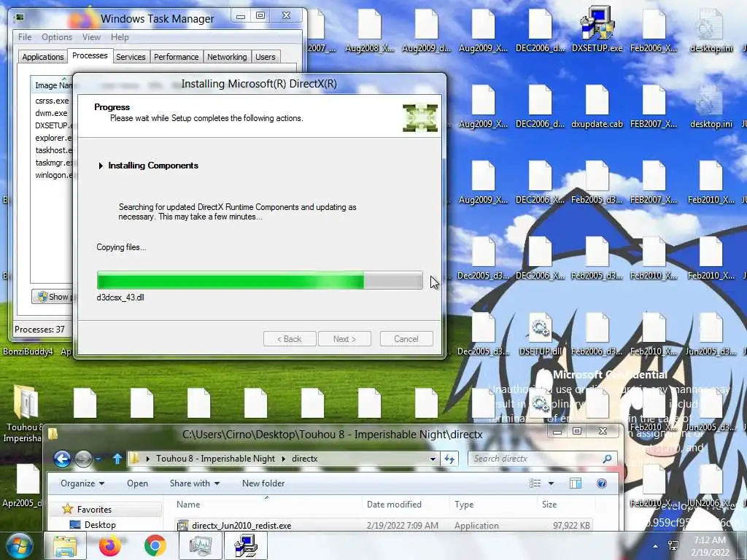Screen dimensions: 747x560
Task: Switch to the Applications tab
Action: point(43,57)
